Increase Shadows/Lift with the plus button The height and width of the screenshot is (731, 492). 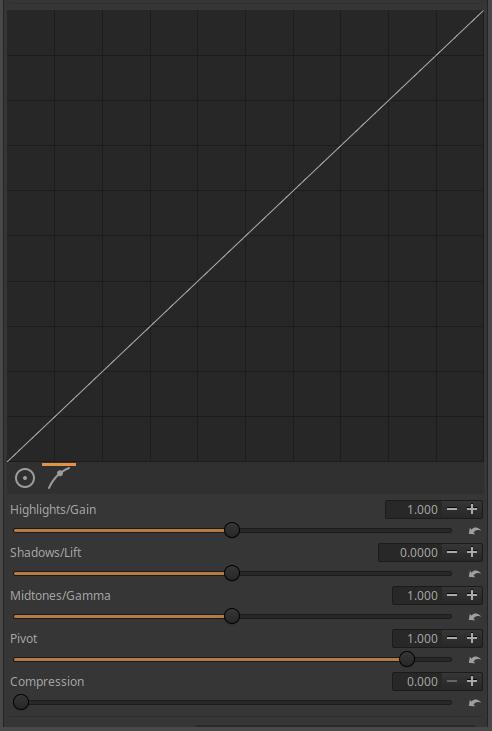click(472, 552)
